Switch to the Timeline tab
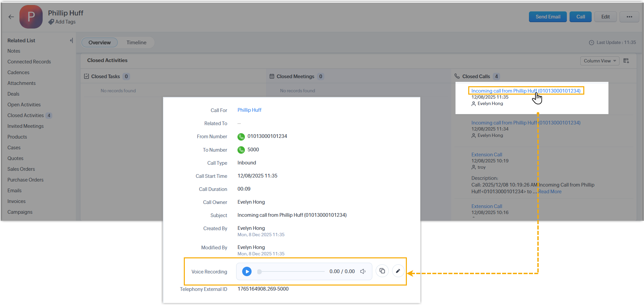644x305 pixels. coord(136,43)
